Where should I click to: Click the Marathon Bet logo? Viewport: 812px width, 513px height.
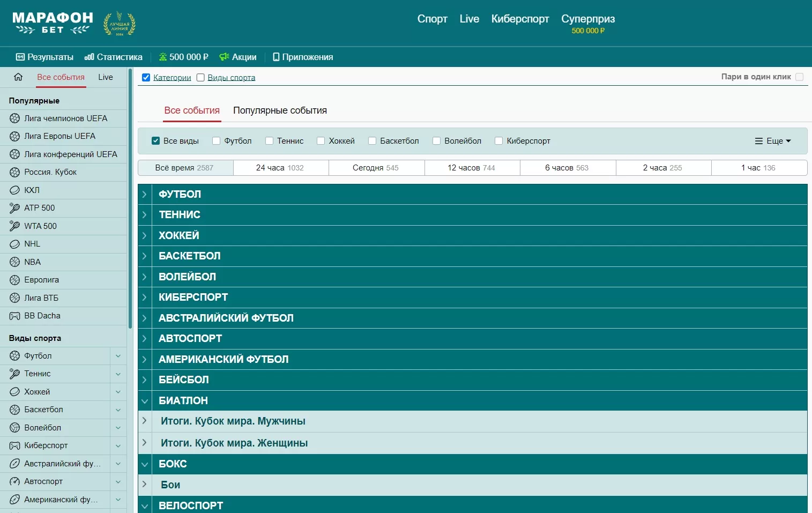53,24
